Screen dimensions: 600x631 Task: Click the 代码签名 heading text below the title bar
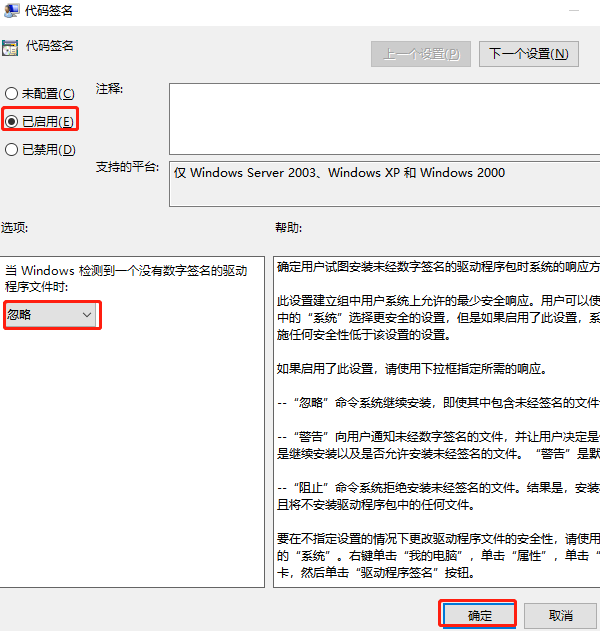tap(48, 46)
